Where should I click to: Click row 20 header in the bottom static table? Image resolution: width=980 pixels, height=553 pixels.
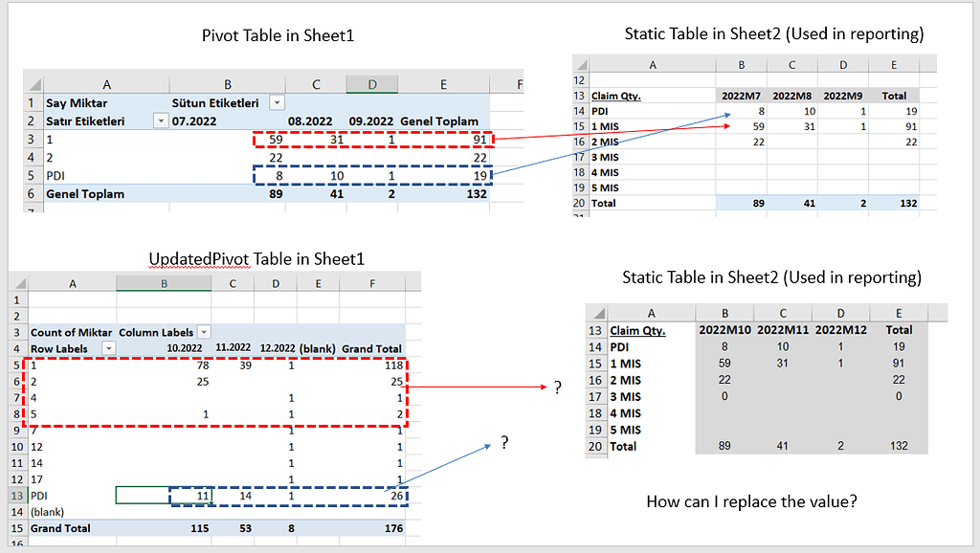click(594, 445)
